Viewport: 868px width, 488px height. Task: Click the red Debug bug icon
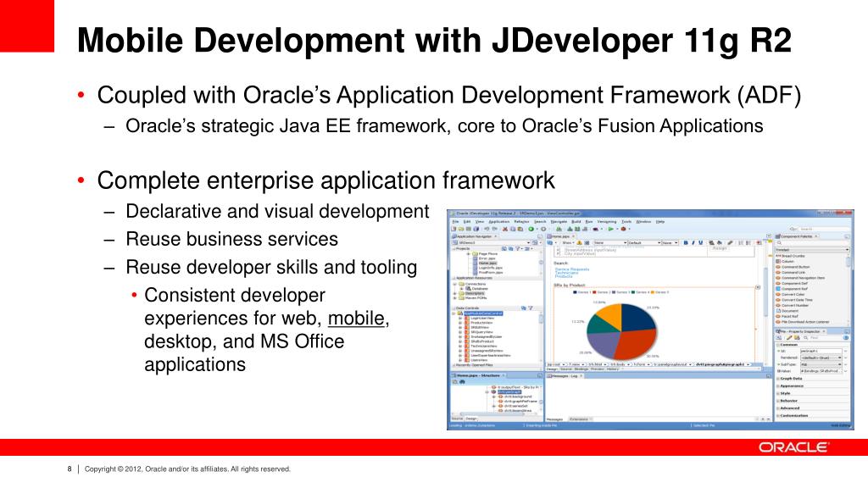coord(623,229)
